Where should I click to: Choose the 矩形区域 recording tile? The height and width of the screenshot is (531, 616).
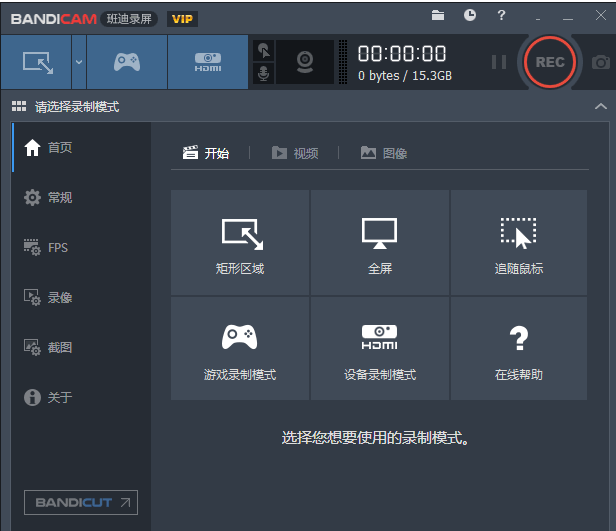(x=240, y=242)
